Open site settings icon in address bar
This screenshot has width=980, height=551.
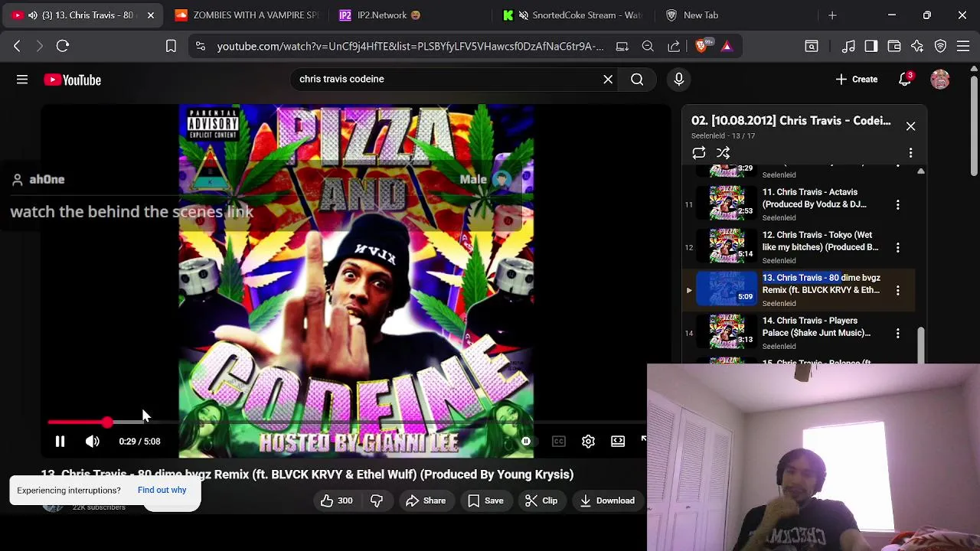200,47
